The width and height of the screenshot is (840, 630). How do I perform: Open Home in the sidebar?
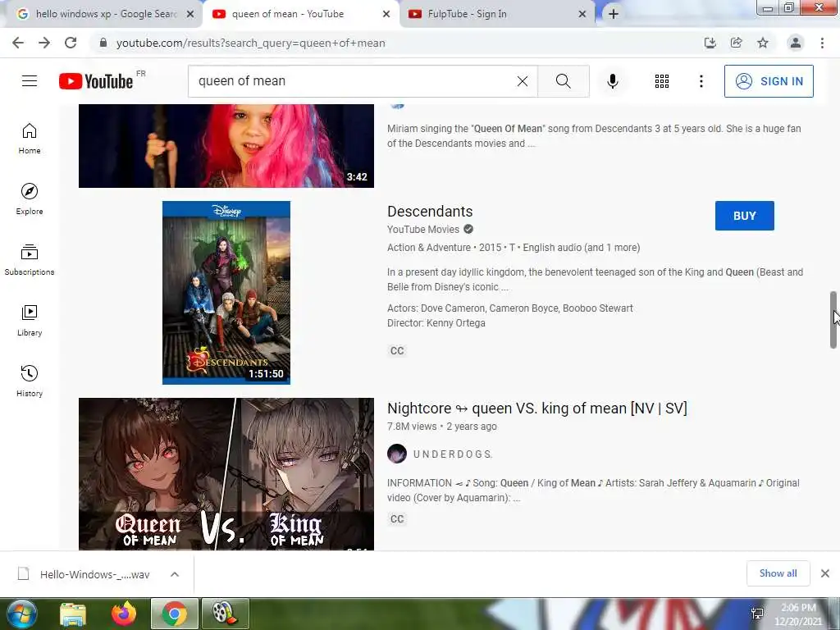(30, 138)
